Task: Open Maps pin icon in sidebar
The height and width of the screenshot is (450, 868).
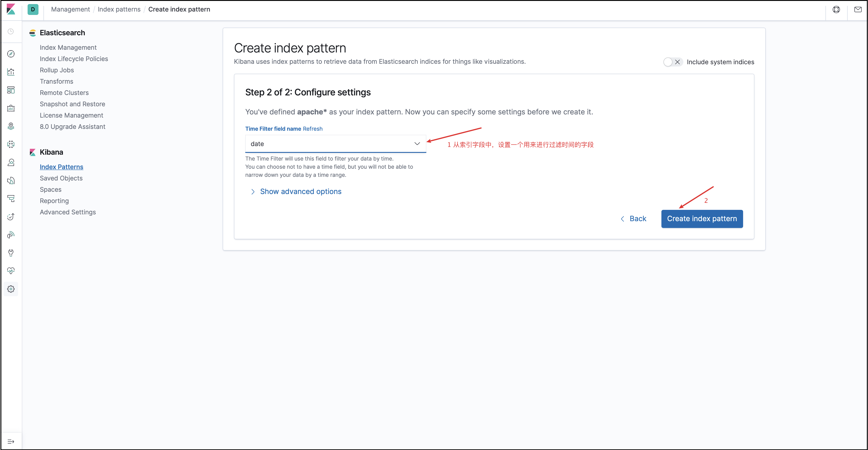Action: [11, 126]
